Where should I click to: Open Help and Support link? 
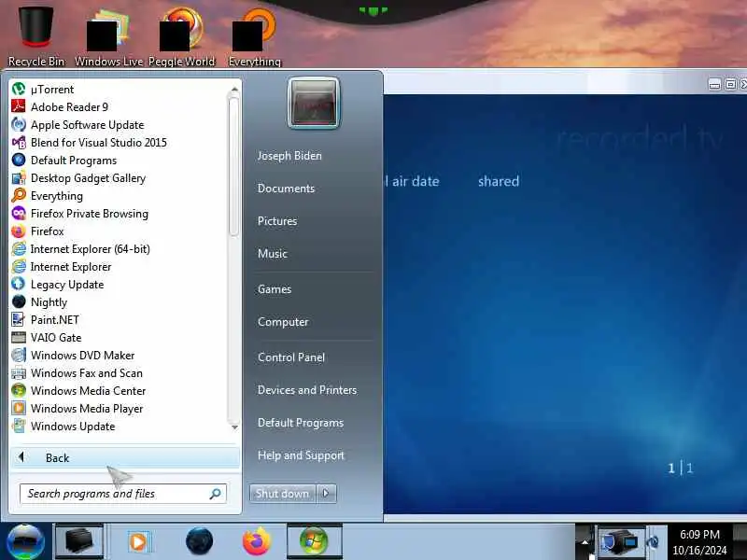(x=301, y=455)
